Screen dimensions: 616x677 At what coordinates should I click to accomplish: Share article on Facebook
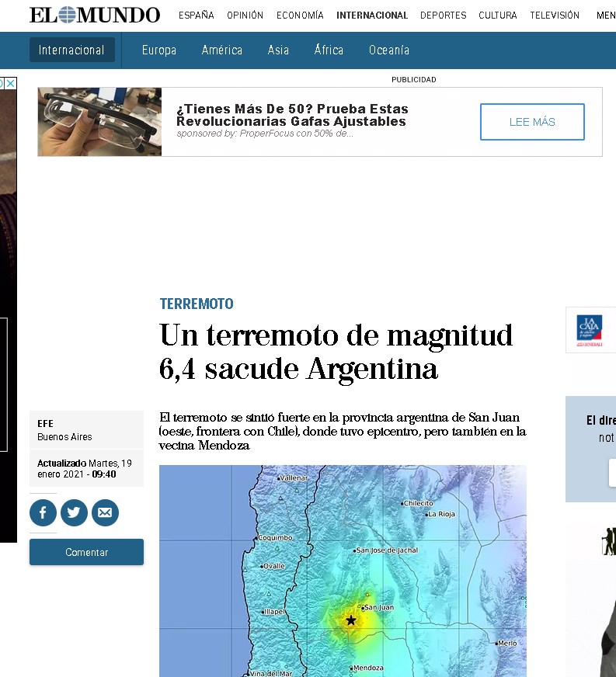point(43,512)
